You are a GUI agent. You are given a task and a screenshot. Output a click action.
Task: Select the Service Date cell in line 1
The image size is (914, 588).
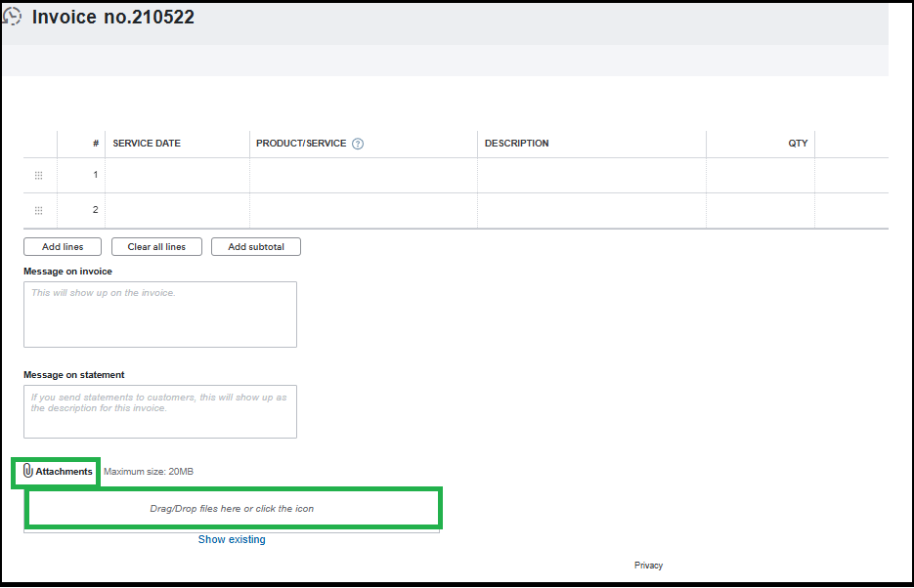point(177,175)
